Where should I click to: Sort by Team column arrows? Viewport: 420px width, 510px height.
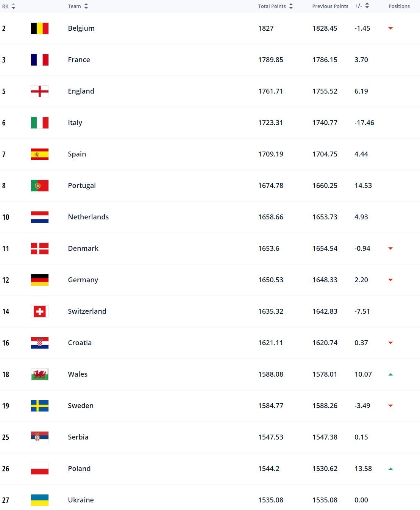coord(86,6)
